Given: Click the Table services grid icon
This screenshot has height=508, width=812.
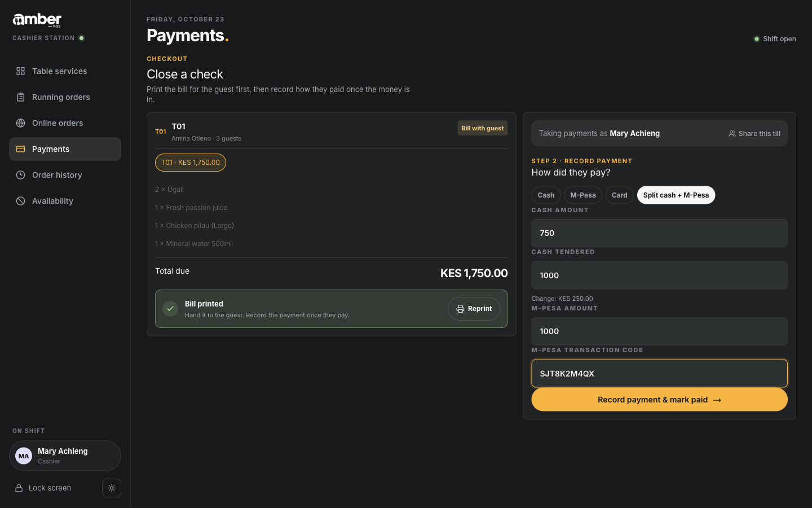Looking at the screenshot, I should [x=20, y=71].
